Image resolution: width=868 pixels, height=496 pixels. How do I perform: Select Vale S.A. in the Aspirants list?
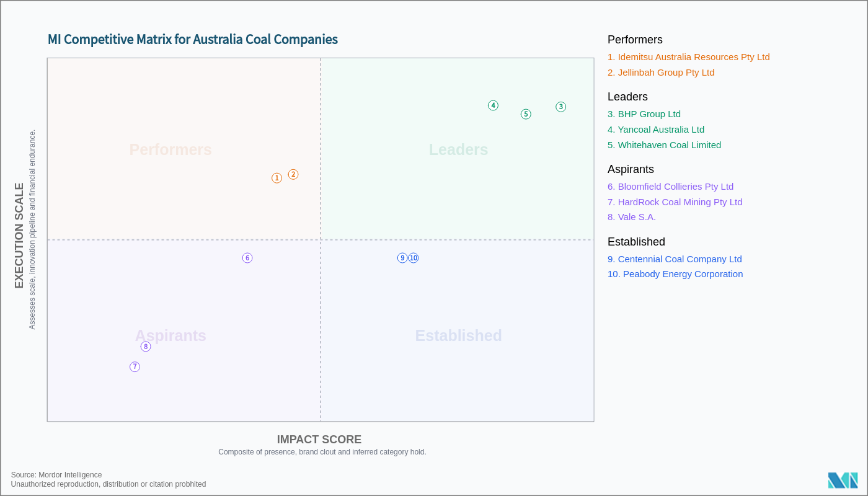click(631, 217)
